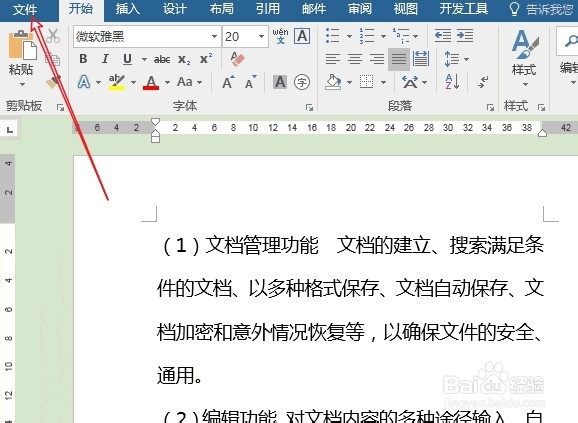Open the 剪贴板 dialog launcher

(60, 107)
